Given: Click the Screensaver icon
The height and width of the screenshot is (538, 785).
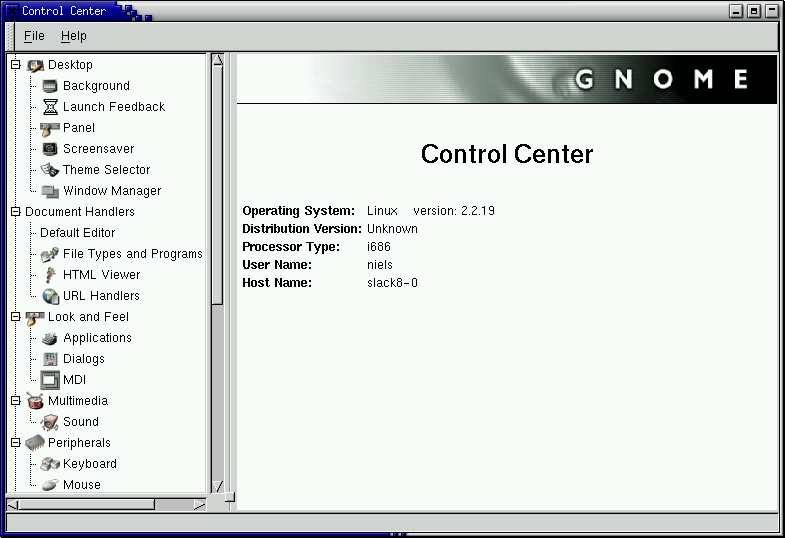Looking at the screenshot, I should [50, 149].
